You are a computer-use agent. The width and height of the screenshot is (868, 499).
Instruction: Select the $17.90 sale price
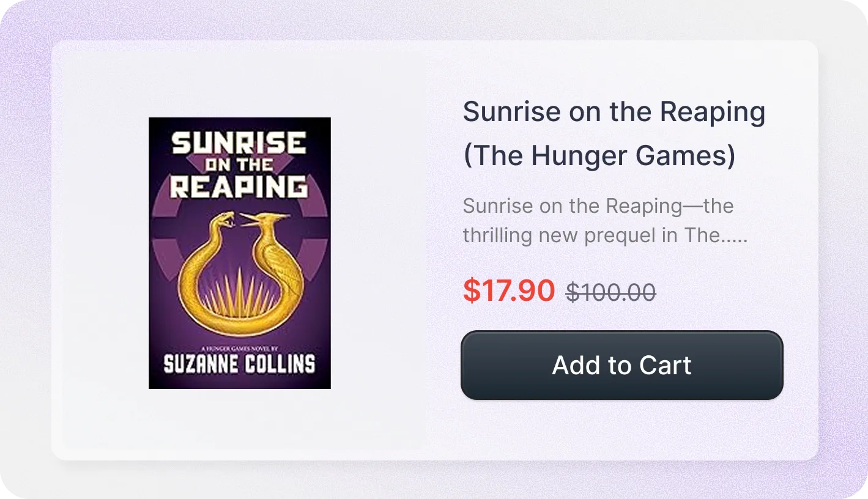509,290
